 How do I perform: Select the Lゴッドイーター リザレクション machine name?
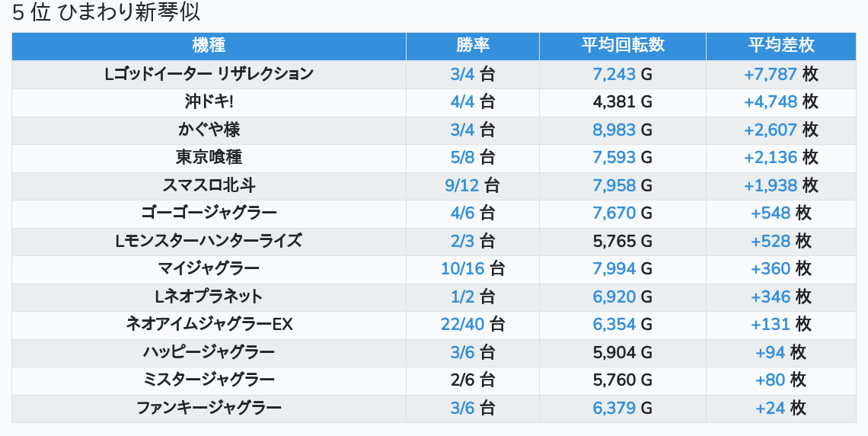coord(209,74)
